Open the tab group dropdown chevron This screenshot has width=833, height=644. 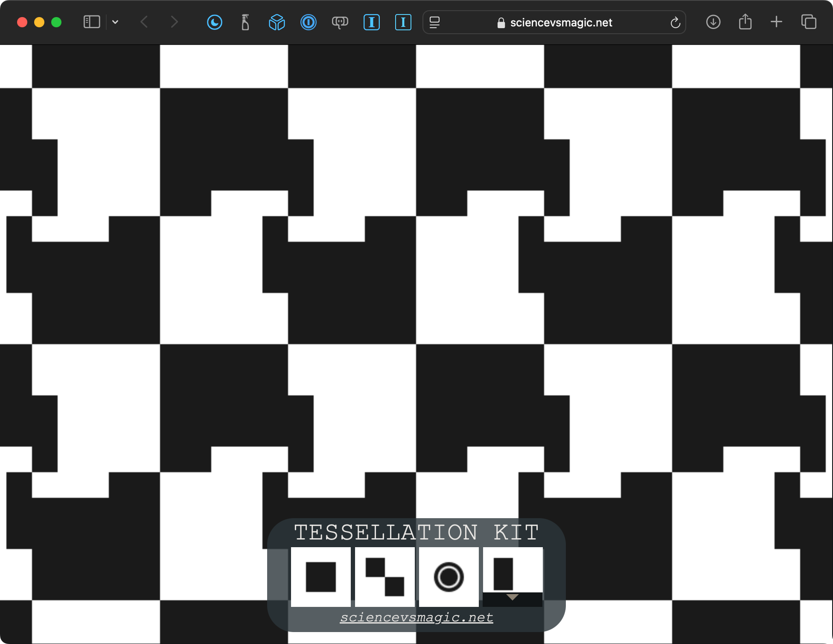pyautogui.click(x=115, y=22)
